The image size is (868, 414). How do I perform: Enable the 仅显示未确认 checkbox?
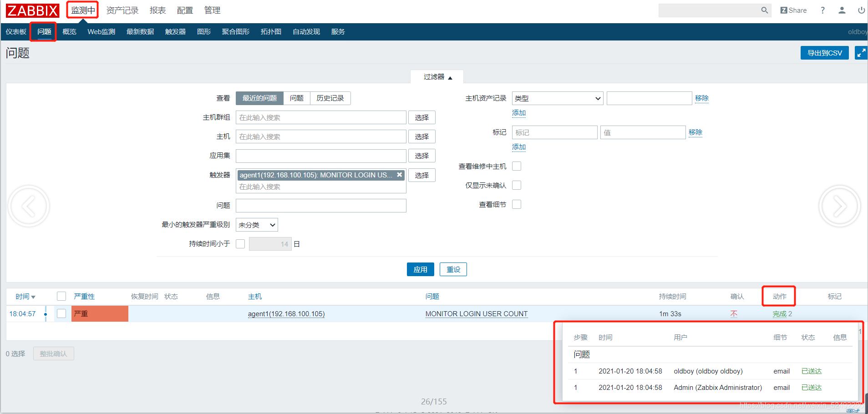pyautogui.click(x=517, y=185)
